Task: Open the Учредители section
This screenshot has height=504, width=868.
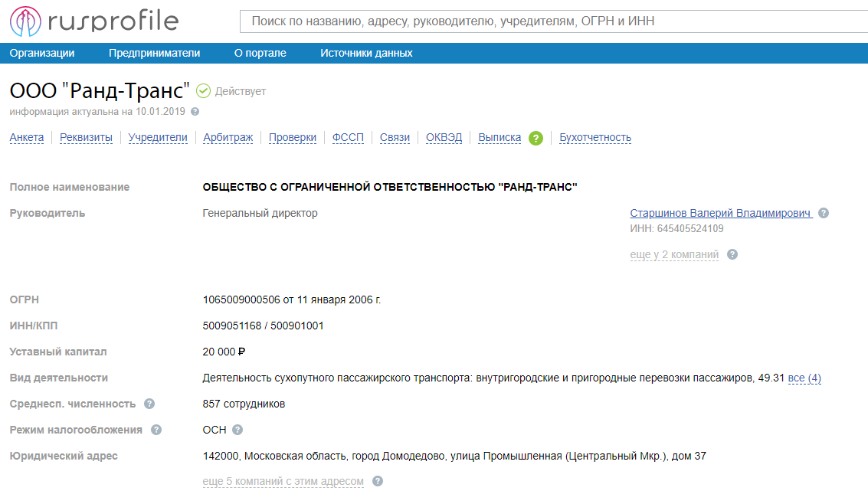Action: (158, 137)
